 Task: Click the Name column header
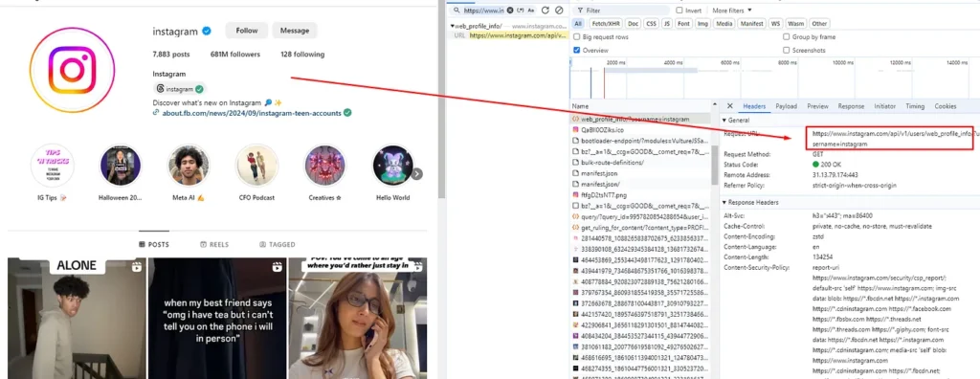click(x=640, y=106)
